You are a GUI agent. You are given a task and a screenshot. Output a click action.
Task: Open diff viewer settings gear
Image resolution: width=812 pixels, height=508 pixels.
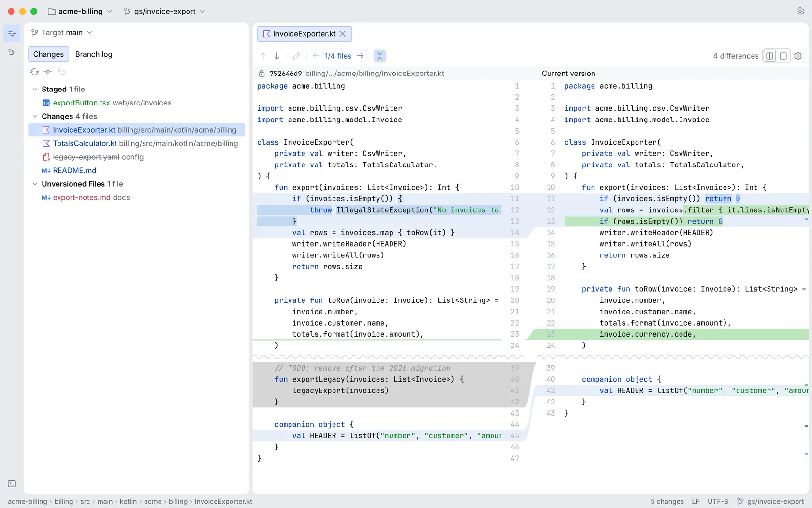tap(798, 56)
